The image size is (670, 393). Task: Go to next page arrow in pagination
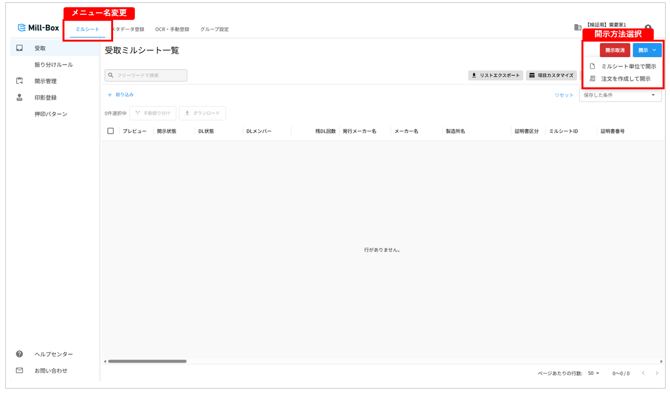pyautogui.click(x=657, y=373)
